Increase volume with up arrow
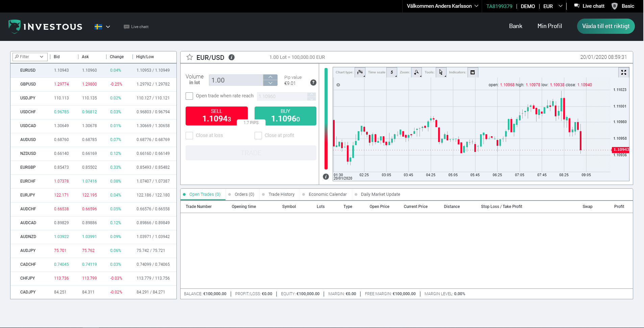Viewport: 644px width, 328px height. 270,77
